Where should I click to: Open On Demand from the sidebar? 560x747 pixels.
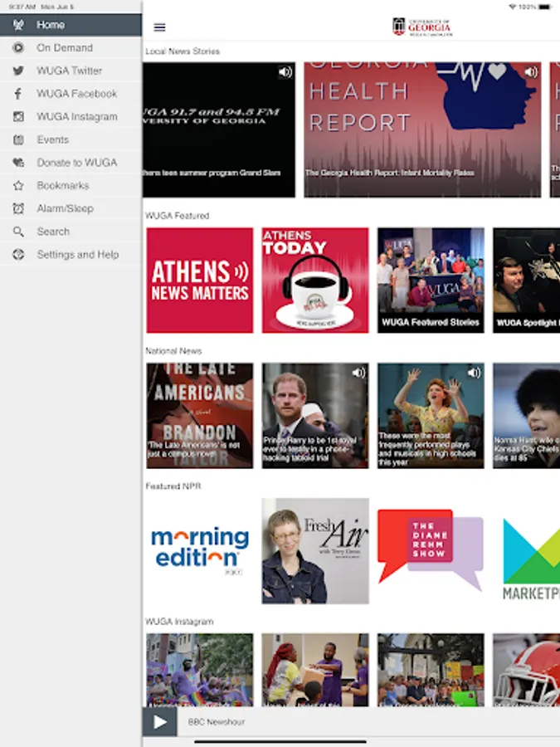pos(71,47)
